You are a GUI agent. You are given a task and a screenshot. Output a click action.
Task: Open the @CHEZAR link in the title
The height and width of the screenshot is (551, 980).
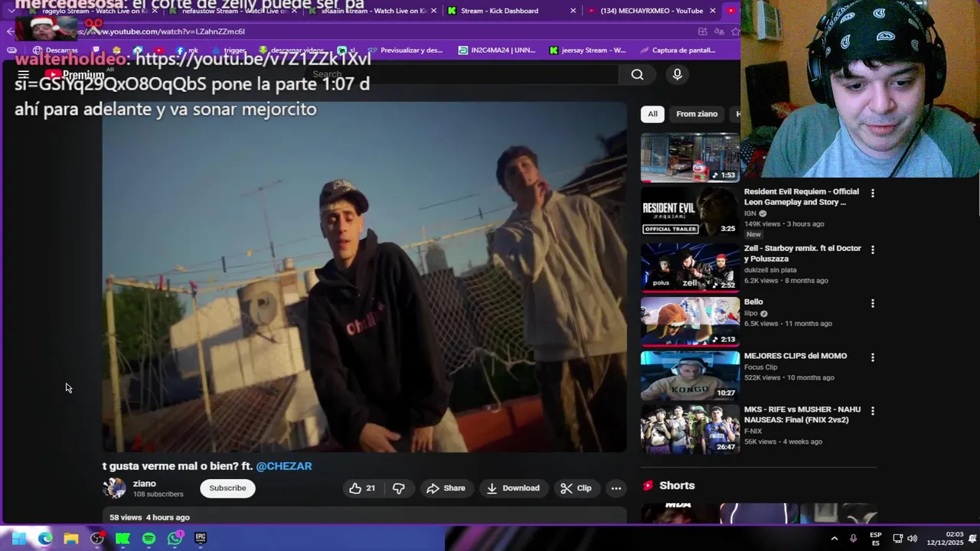tap(283, 466)
